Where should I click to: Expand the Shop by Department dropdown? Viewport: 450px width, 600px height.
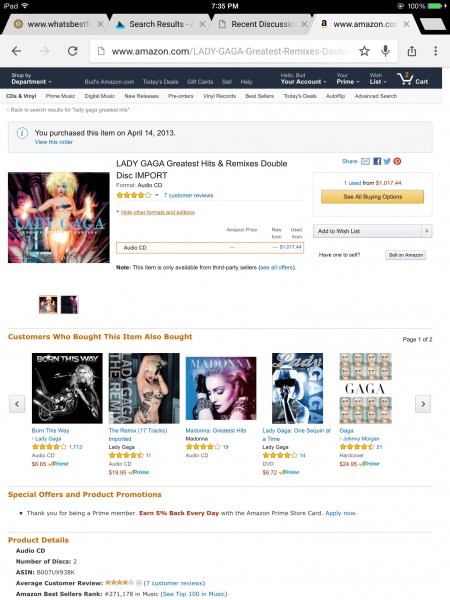(31, 79)
